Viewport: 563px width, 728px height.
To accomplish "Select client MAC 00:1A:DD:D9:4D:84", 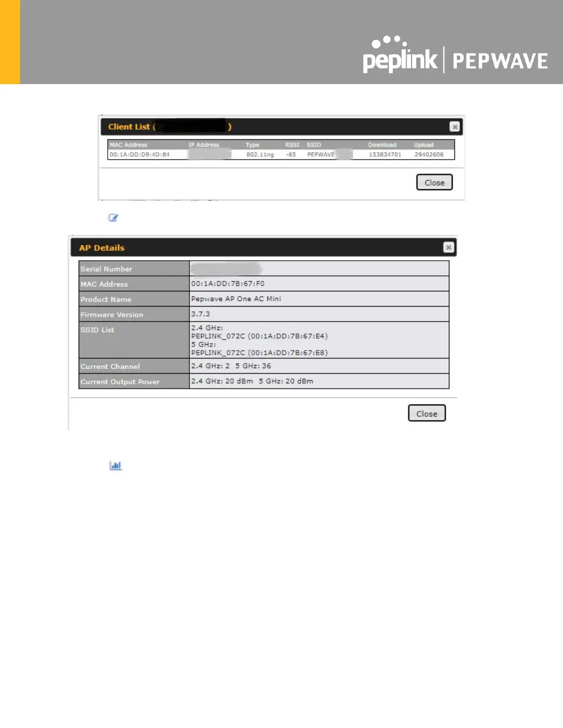I will click(139, 154).
